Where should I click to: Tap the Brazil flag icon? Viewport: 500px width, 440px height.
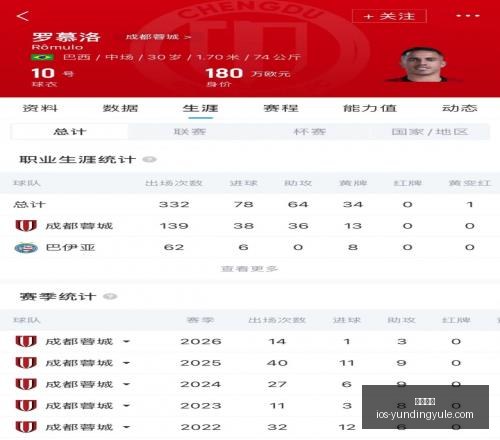(42, 57)
